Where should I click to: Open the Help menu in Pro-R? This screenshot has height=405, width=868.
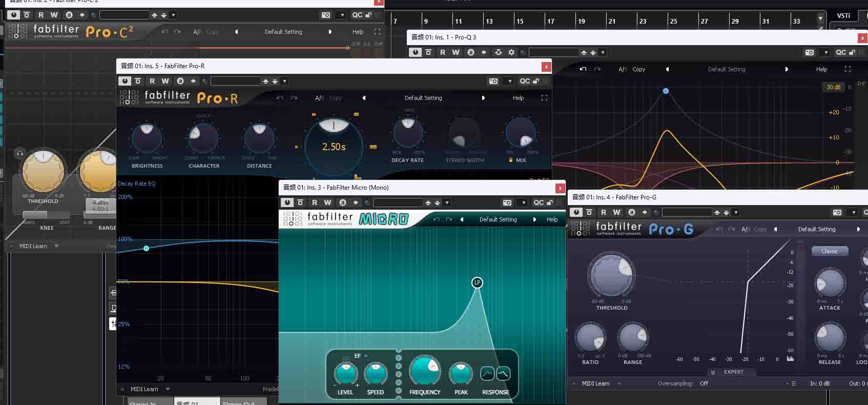518,98
